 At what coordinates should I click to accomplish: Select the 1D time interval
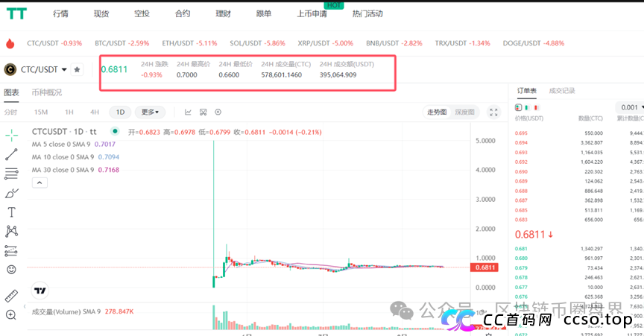click(x=120, y=112)
